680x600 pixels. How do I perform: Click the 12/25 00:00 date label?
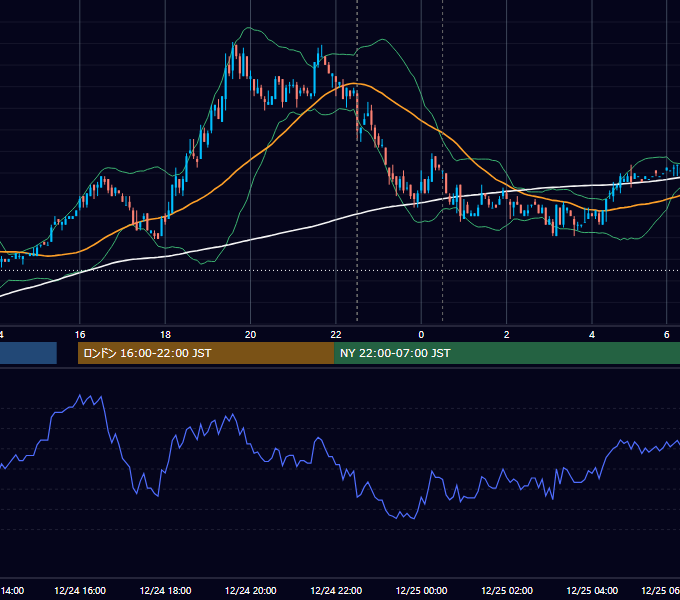422,590
